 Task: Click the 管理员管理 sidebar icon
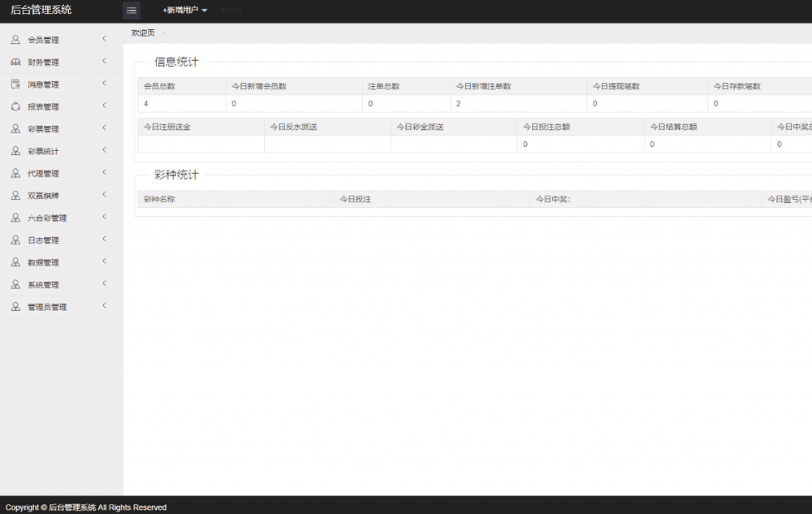14,306
